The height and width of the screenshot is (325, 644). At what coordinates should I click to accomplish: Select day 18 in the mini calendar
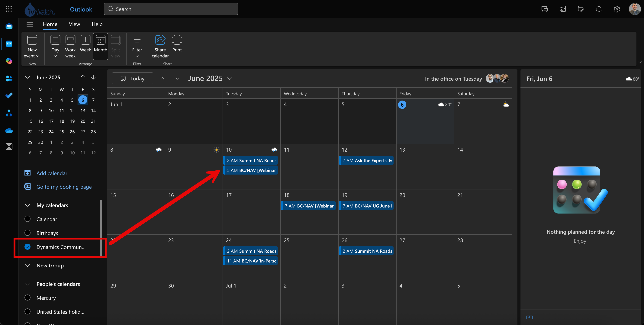click(62, 121)
